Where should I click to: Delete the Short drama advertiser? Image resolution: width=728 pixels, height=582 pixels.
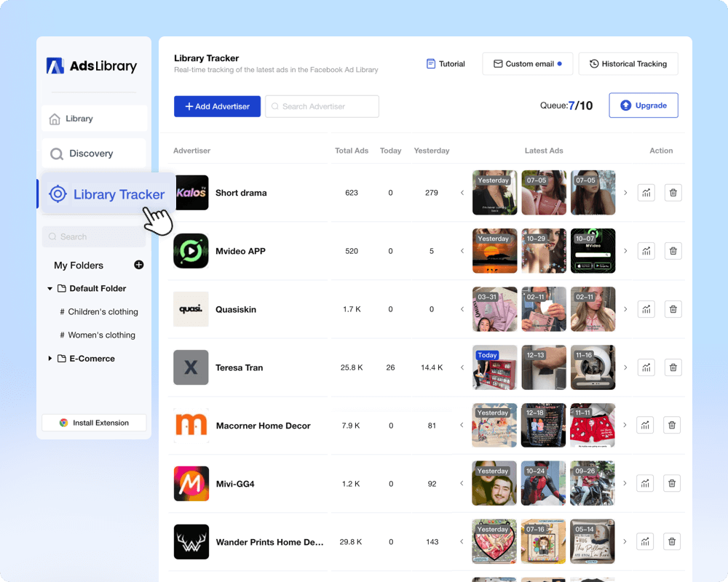pyautogui.click(x=673, y=193)
